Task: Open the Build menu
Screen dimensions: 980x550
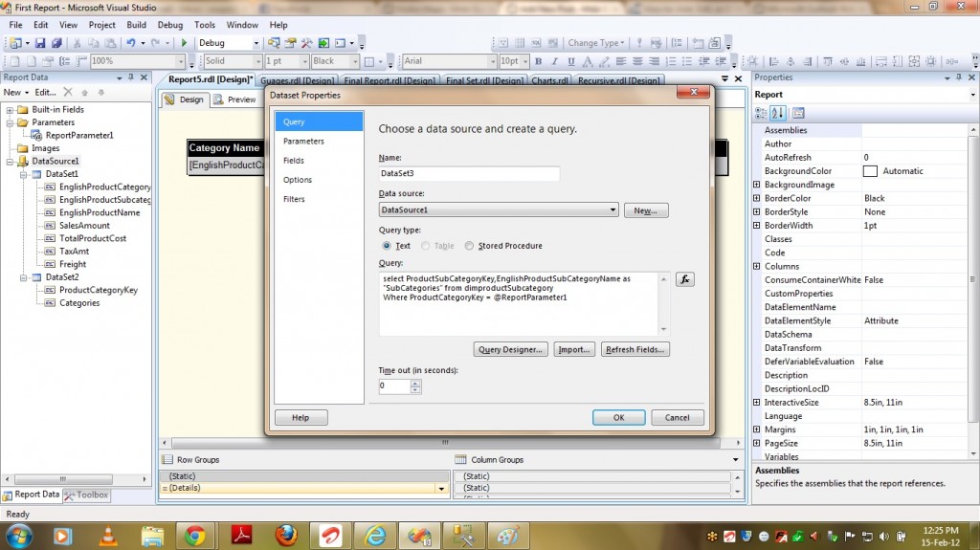Action: pyautogui.click(x=137, y=25)
